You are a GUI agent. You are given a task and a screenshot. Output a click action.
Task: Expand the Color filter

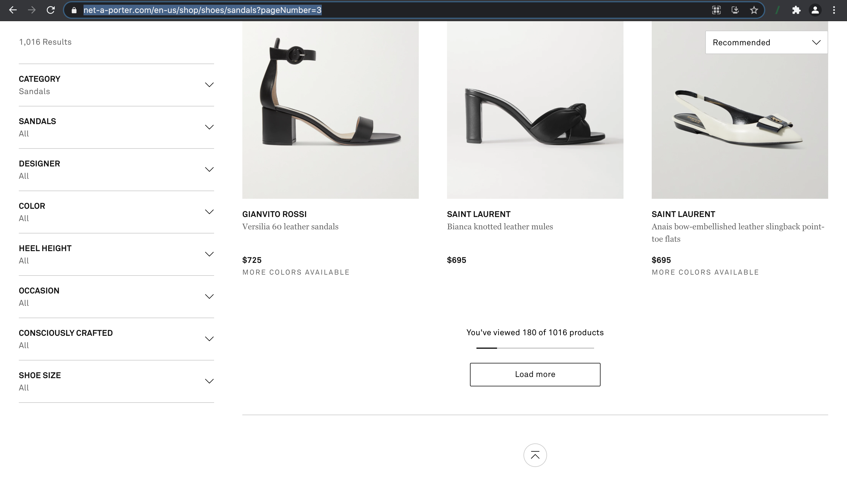pos(209,212)
